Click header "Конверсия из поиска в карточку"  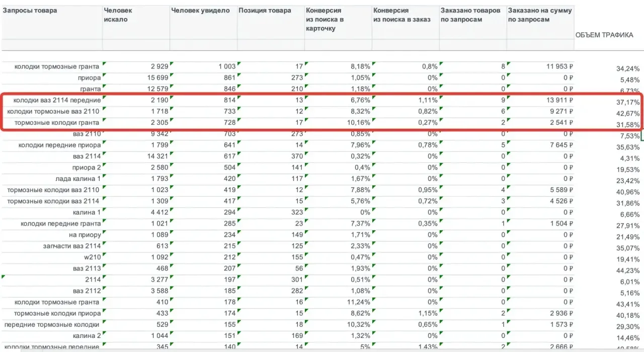point(325,20)
